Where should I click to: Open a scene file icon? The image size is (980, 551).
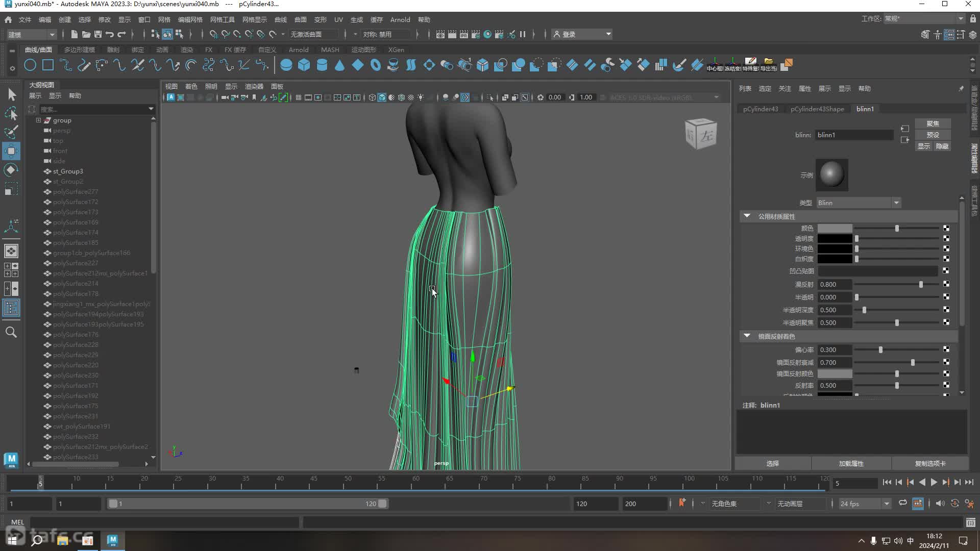tap(86, 34)
